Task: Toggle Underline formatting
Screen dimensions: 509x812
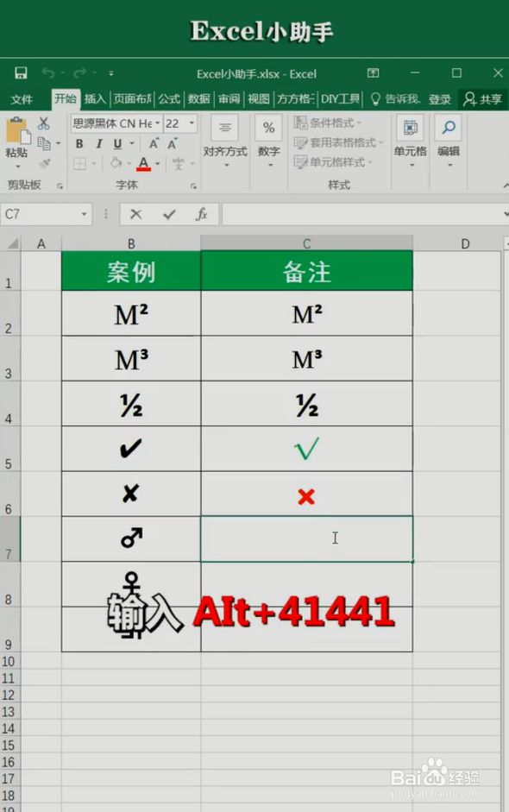Action: [117, 144]
